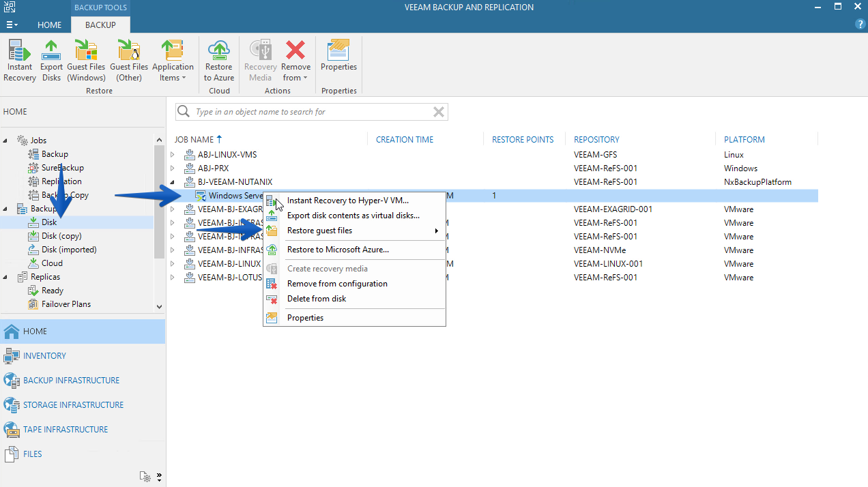Choose Restore to Microsoft Azure
The height and width of the screenshot is (487, 868).
click(x=354, y=250)
